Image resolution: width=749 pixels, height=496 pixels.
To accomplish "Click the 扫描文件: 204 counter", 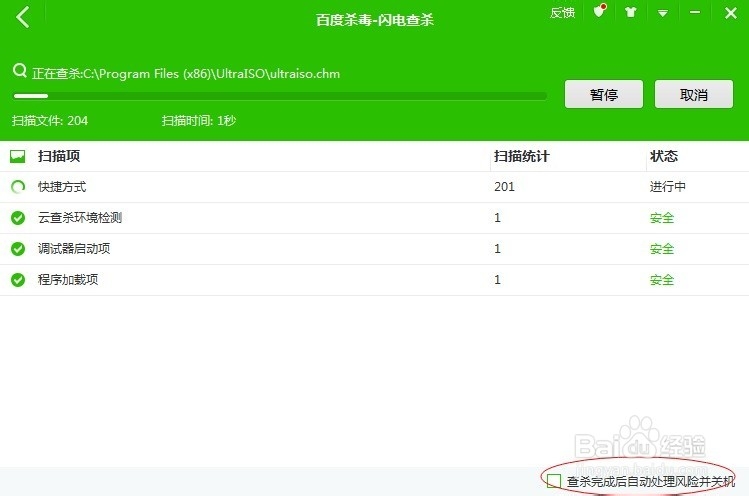I will [50, 120].
